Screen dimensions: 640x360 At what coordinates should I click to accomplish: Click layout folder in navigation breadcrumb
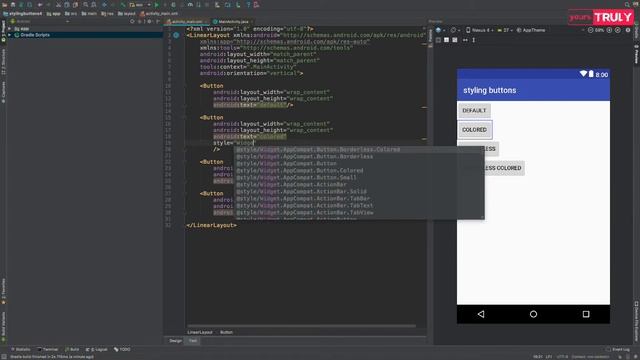click(127, 13)
